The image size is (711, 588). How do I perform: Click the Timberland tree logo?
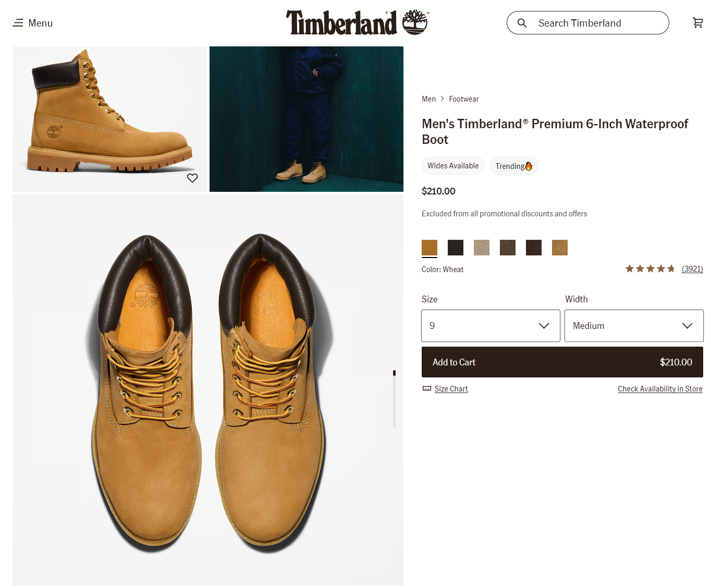(x=415, y=22)
